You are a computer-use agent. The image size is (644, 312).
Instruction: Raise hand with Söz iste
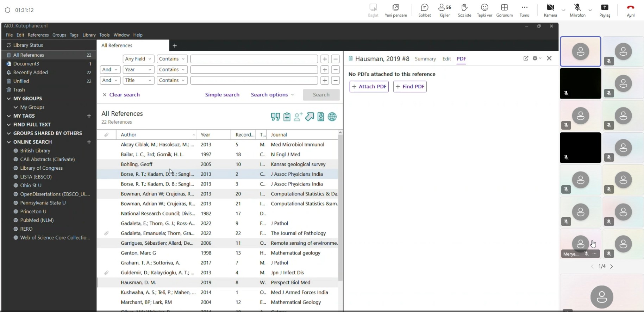pos(464,10)
